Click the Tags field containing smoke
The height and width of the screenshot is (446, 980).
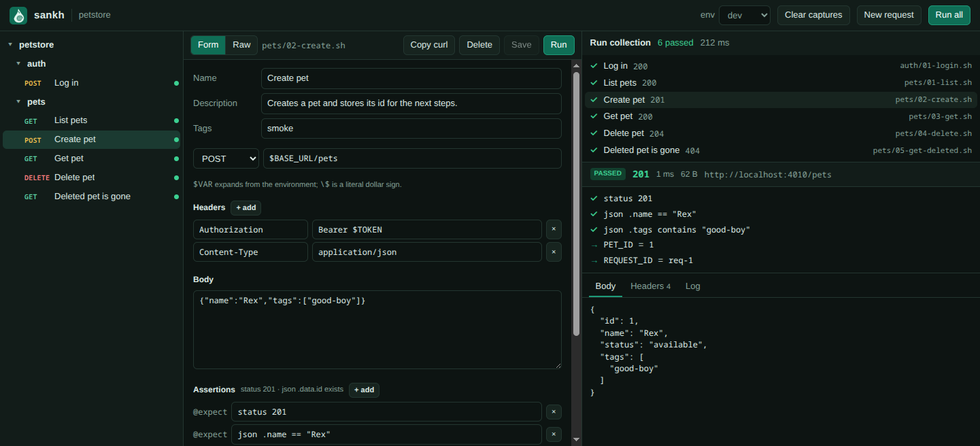411,128
